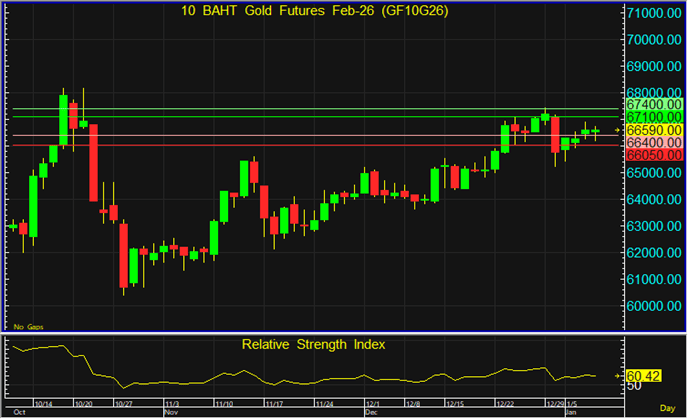Click the 67400.00 light green price label
The width and height of the screenshot is (688, 419).
(x=653, y=104)
